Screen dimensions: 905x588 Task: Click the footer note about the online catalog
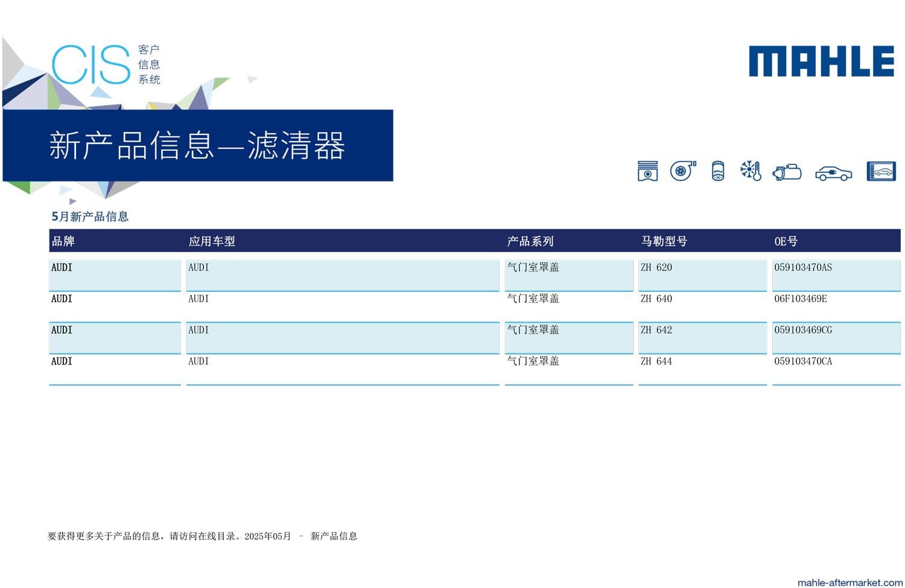click(203, 536)
